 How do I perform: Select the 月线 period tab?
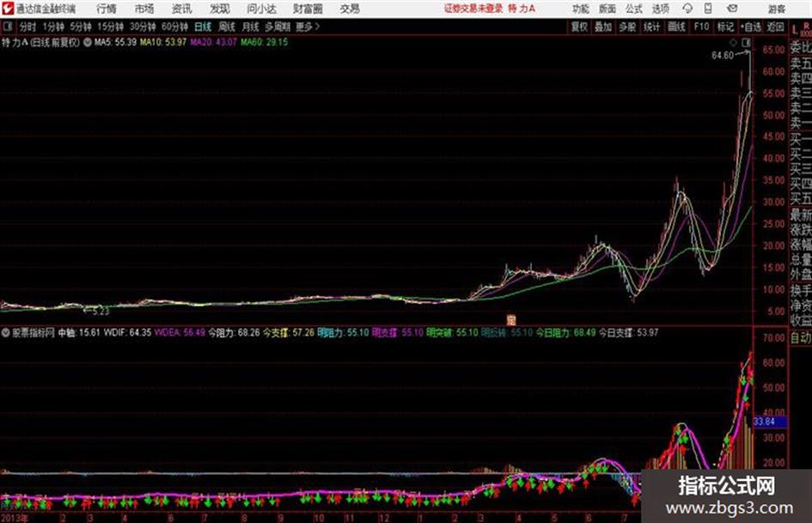(x=251, y=27)
